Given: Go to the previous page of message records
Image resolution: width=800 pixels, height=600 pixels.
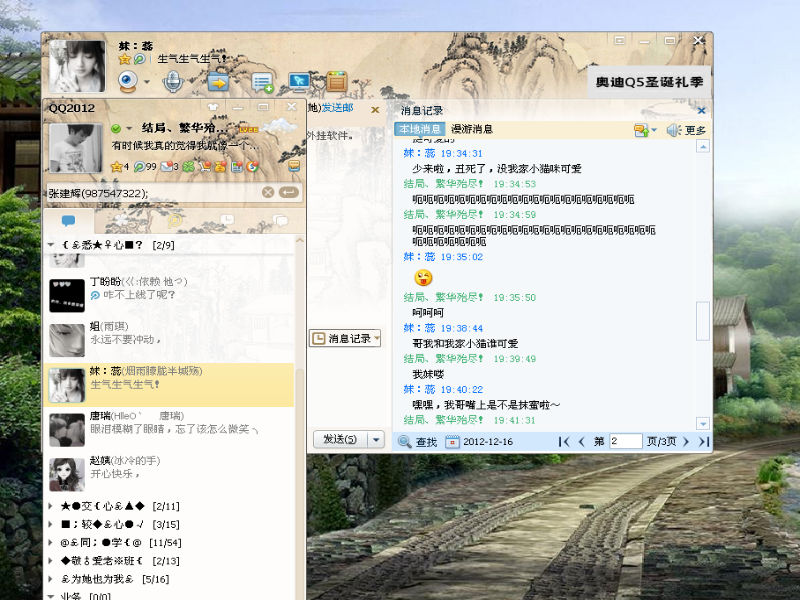Looking at the screenshot, I should coord(582,442).
